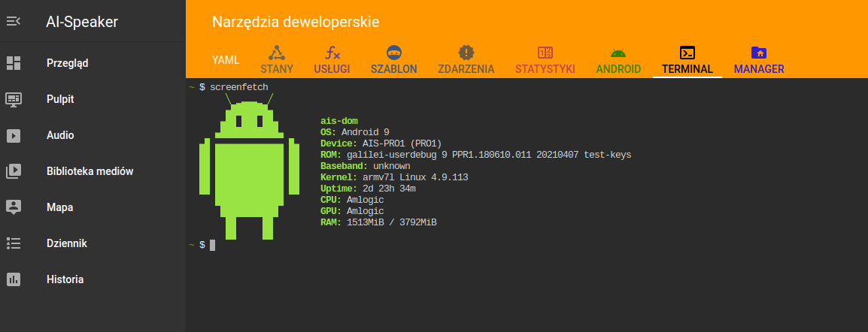
Task: Click the Mapa person marker icon
Action: tap(14, 207)
